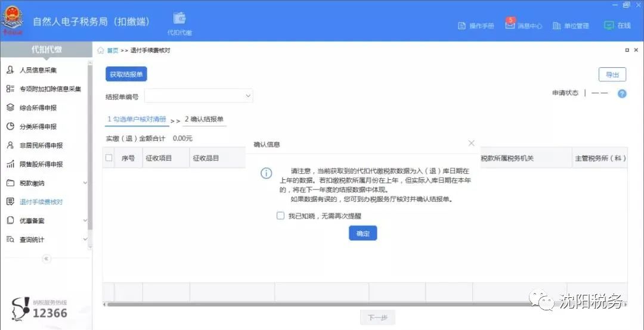Confirm dialog with 确定 button

[363, 233]
